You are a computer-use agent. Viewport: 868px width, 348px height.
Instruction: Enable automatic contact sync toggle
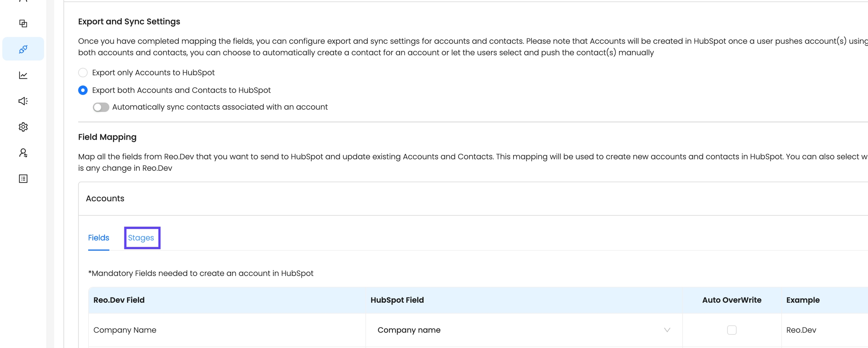pyautogui.click(x=101, y=107)
